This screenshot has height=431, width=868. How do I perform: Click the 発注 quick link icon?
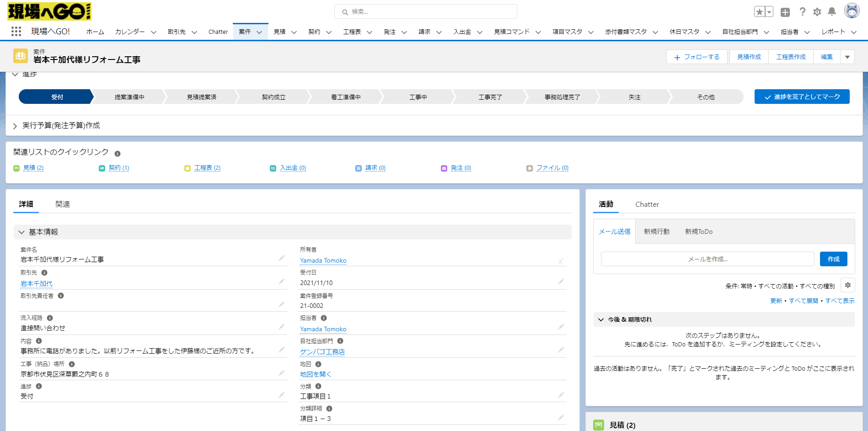443,168
